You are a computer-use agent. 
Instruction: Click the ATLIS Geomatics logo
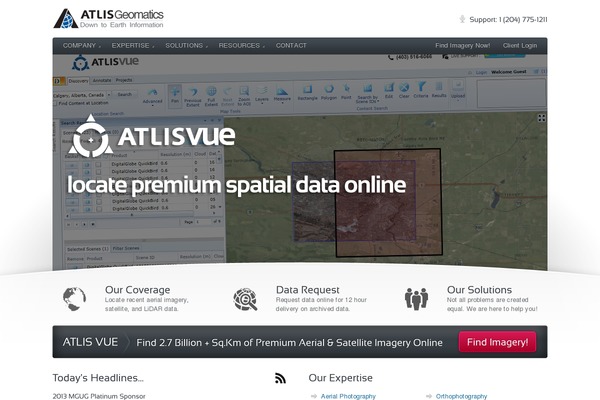click(109, 18)
